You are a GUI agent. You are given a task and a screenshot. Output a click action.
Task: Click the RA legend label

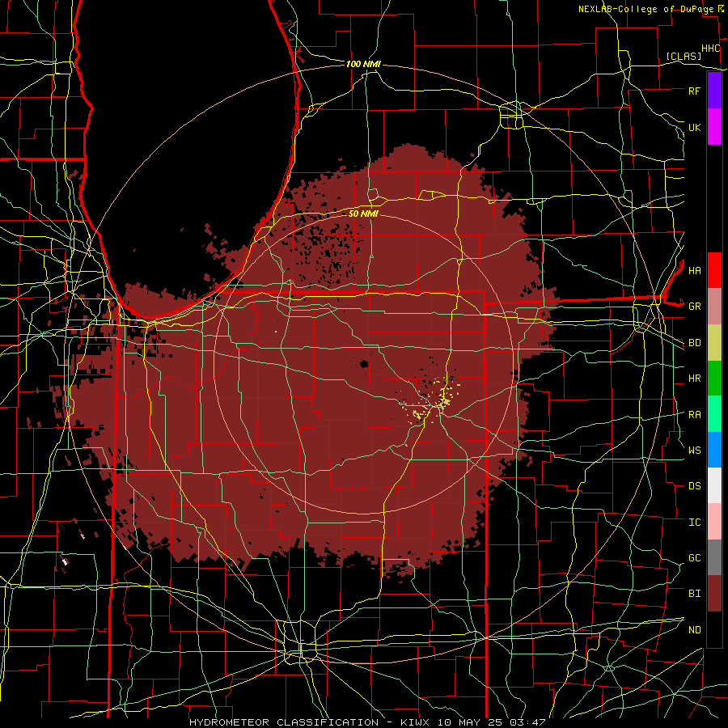click(694, 414)
